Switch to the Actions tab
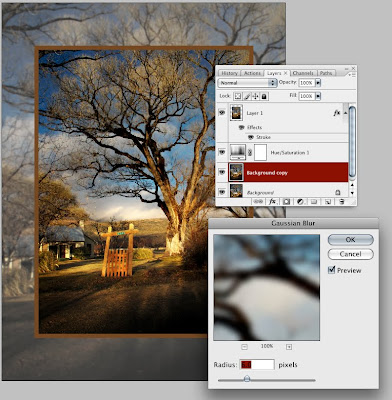Image resolution: width=392 pixels, height=400 pixels. click(252, 73)
